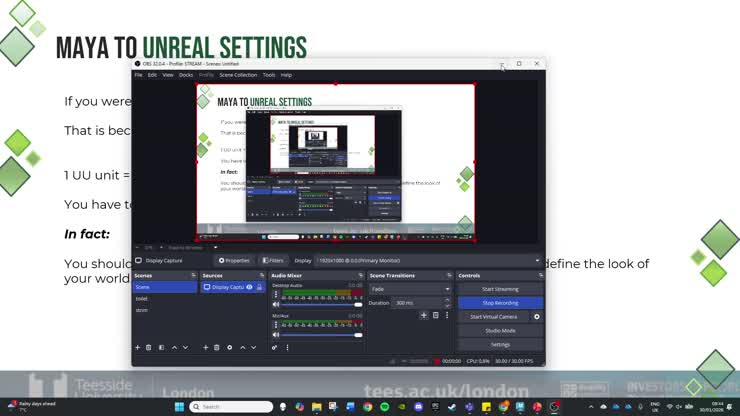740x416 pixels.
Task: Open Windows Start menu
Action: 179,407
